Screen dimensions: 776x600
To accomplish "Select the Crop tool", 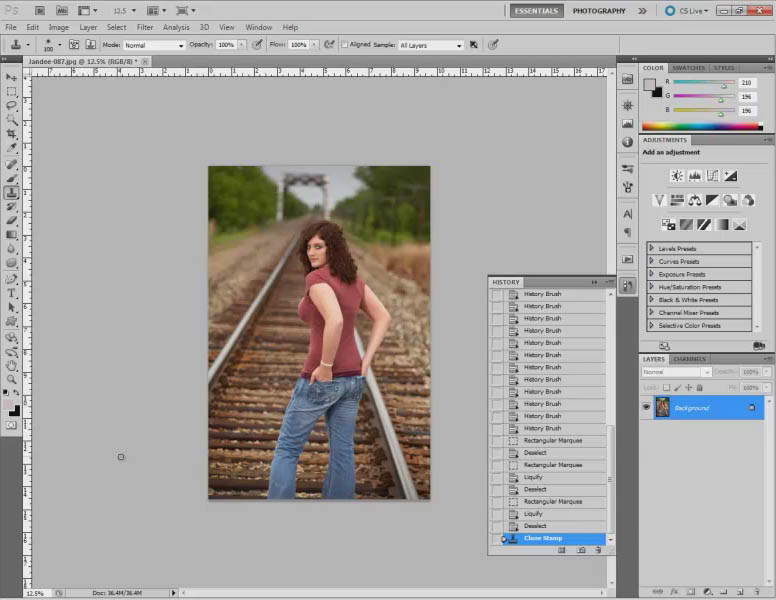I will click(11, 134).
